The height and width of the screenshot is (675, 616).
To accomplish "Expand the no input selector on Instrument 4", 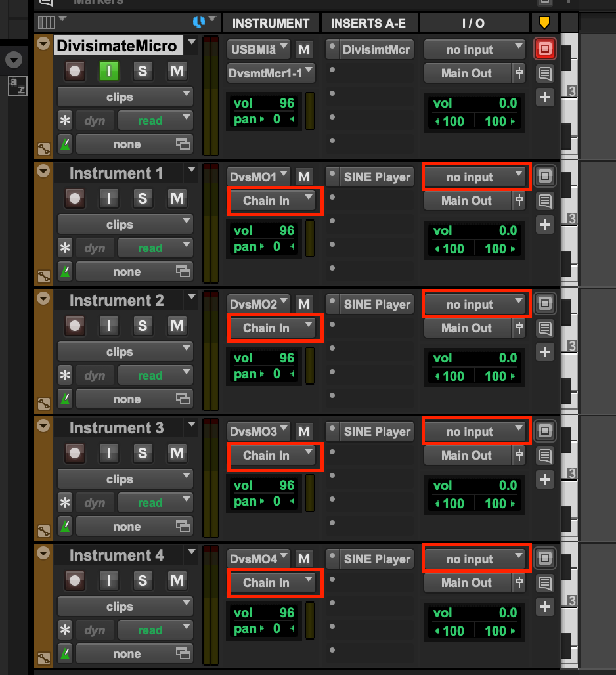I will (x=474, y=559).
